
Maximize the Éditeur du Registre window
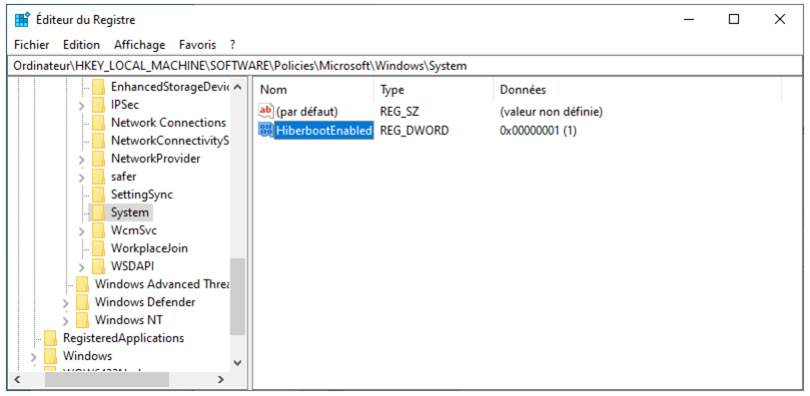pos(734,20)
